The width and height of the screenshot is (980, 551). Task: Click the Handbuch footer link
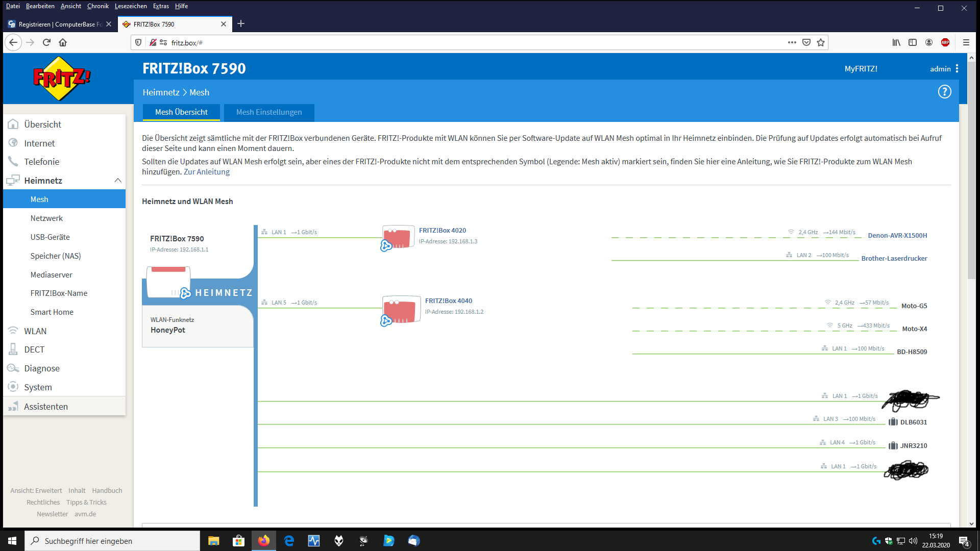107,491
